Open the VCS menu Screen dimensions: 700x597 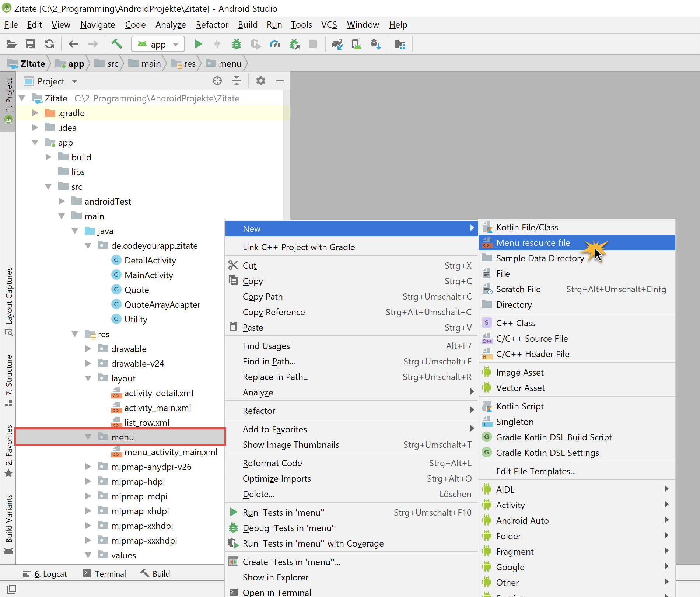click(329, 25)
